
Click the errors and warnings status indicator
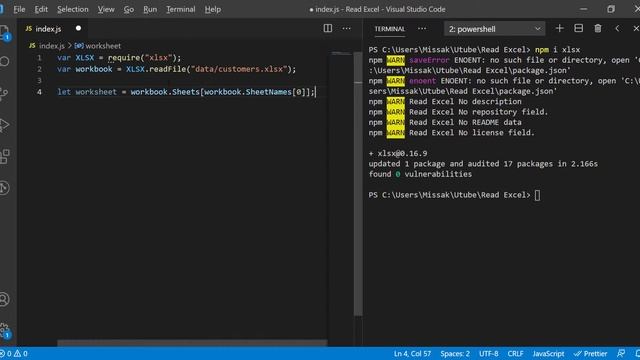14,353
